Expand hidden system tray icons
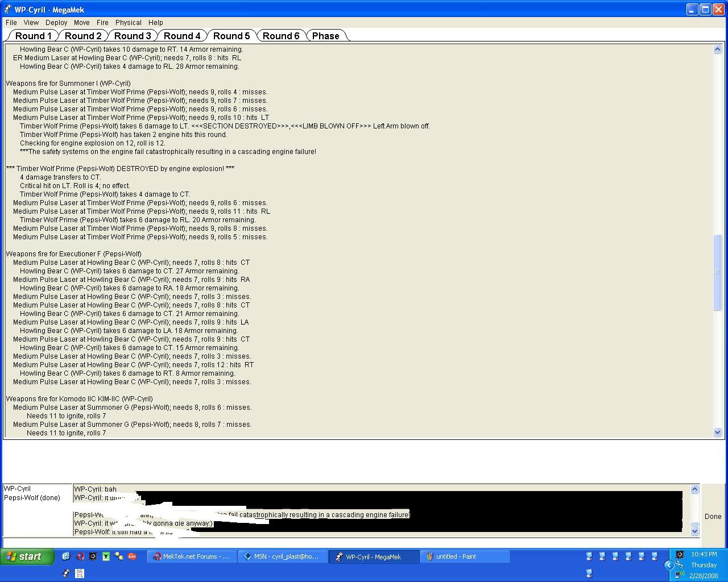Screen dimensions: 728x582 tap(669, 565)
